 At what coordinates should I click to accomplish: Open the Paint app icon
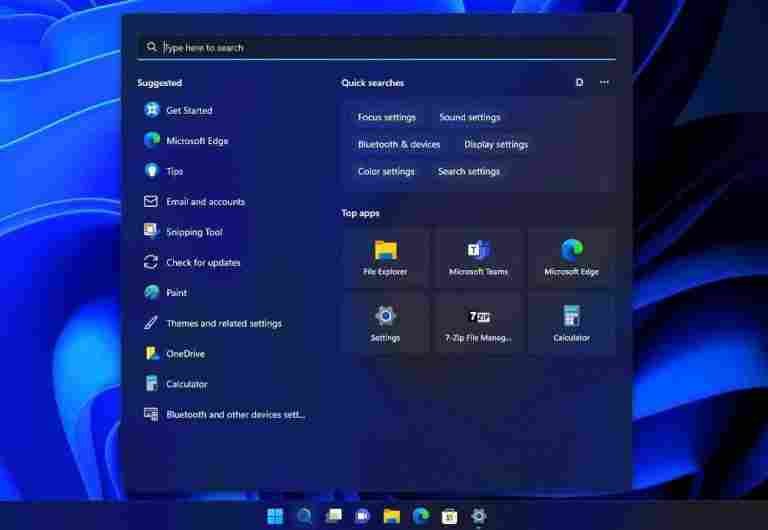(152, 292)
